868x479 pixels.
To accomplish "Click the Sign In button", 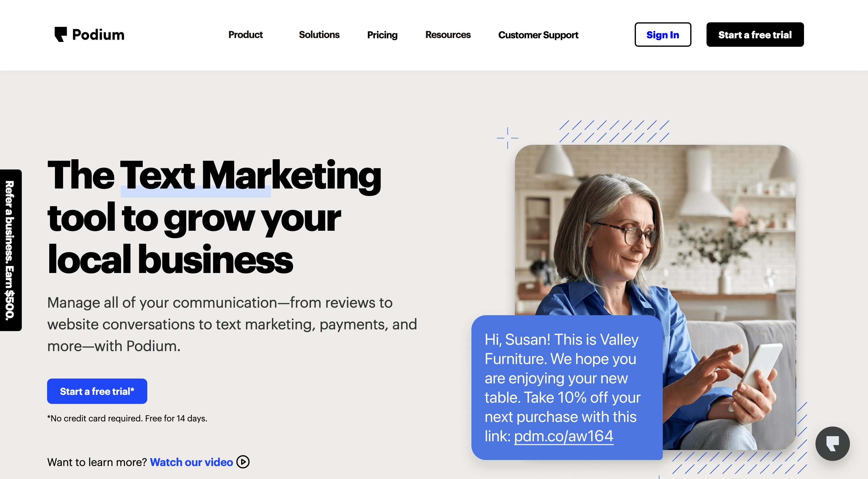I will pyautogui.click(x=663, y=35).
